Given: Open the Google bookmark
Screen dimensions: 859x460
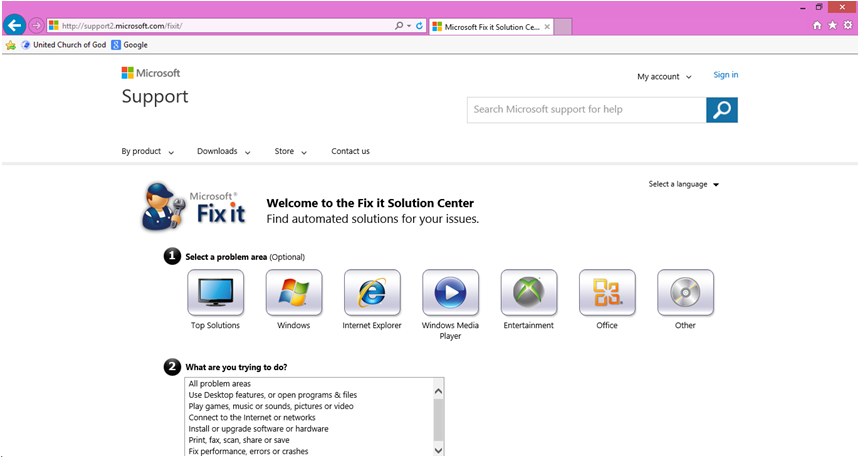Looking at the screenshot, I should coord(129,45).
